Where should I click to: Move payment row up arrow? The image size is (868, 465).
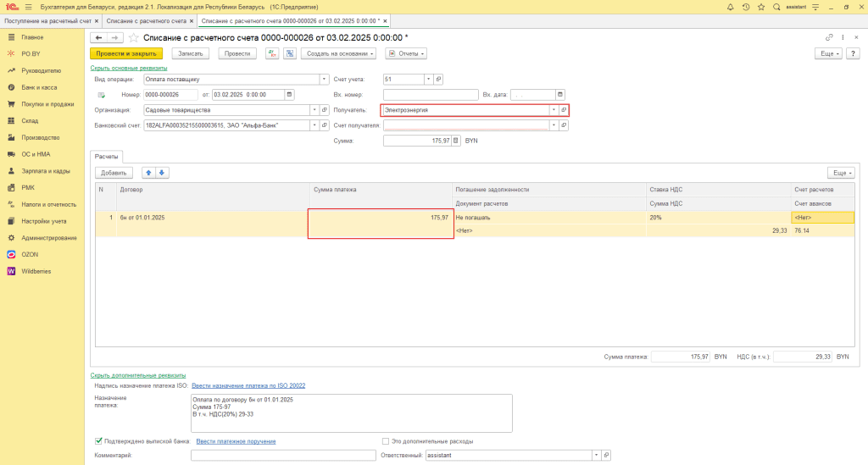[x=148, y=173]
